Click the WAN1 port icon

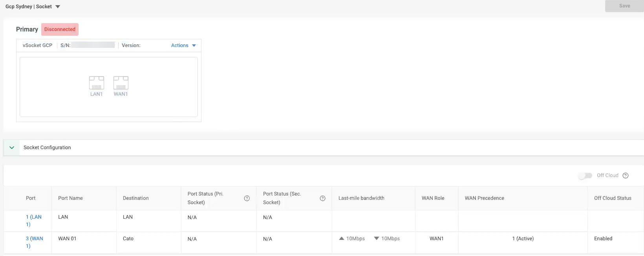121,83
